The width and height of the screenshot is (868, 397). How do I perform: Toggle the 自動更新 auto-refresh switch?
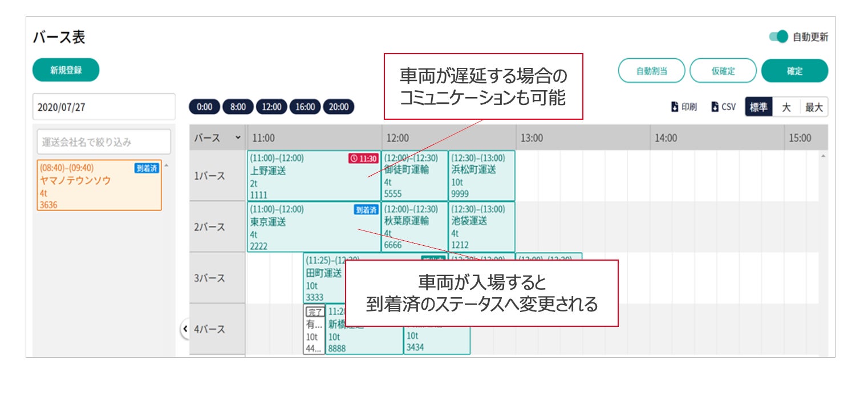click(x=778, y=37)
